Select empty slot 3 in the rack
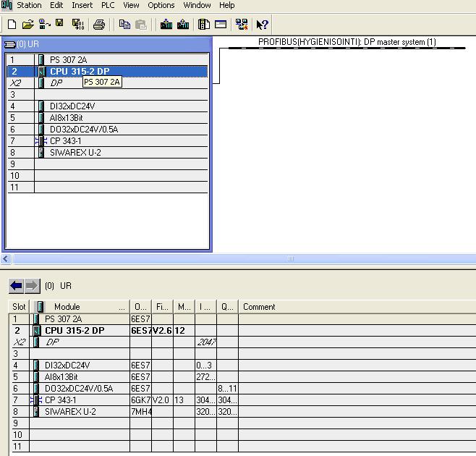Screen dimensions: 476x456 tap(108, 95)
